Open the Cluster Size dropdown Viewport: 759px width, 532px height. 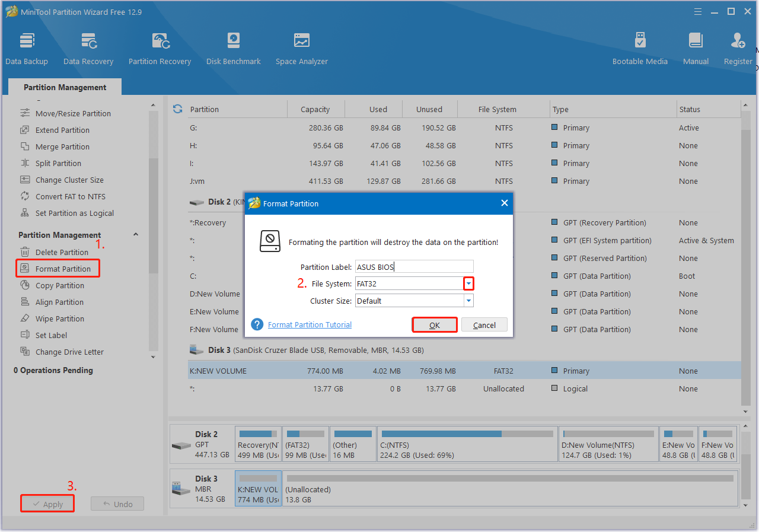pyautogui.click(x=468, y=301)
